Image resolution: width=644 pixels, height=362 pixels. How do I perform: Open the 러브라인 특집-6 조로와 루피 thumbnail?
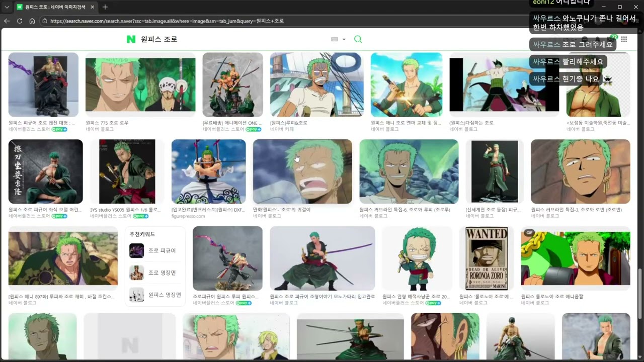pyautogui.click(x=409, y=171)
